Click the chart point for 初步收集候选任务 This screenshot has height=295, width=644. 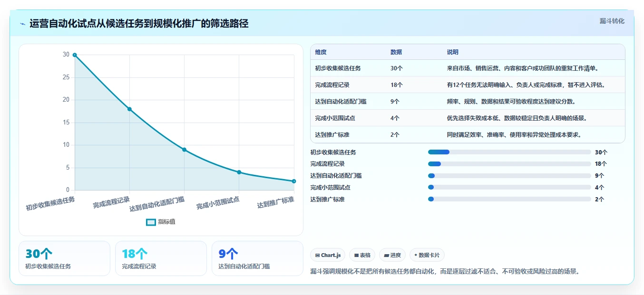75,55
